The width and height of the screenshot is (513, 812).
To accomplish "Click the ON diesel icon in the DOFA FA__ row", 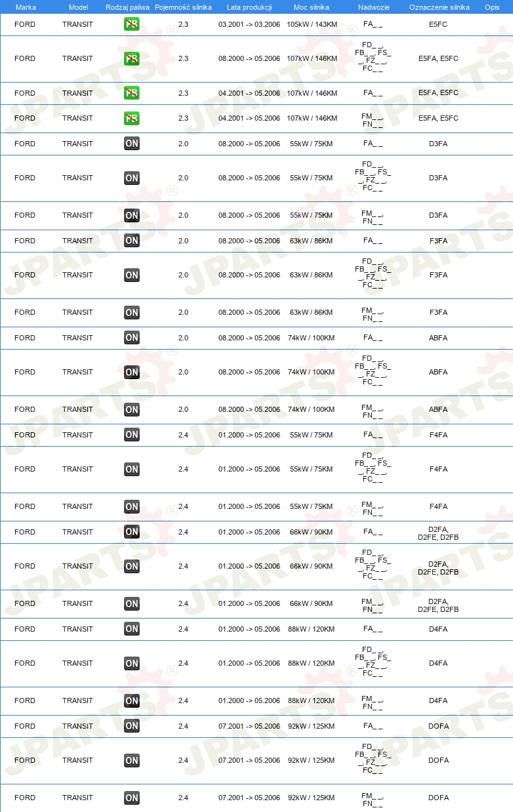I will (132, 726).
